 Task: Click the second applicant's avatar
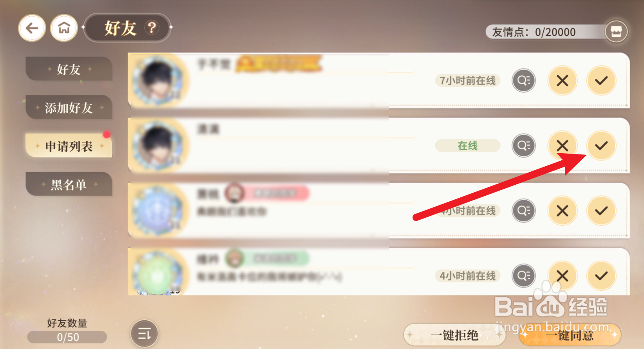(x=157, y=146)
